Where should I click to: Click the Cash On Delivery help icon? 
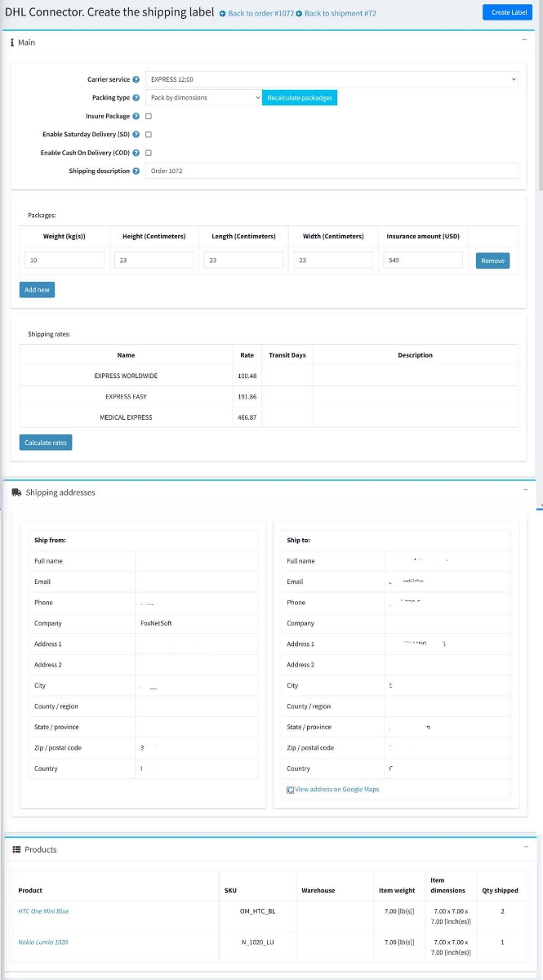point(136,153)
